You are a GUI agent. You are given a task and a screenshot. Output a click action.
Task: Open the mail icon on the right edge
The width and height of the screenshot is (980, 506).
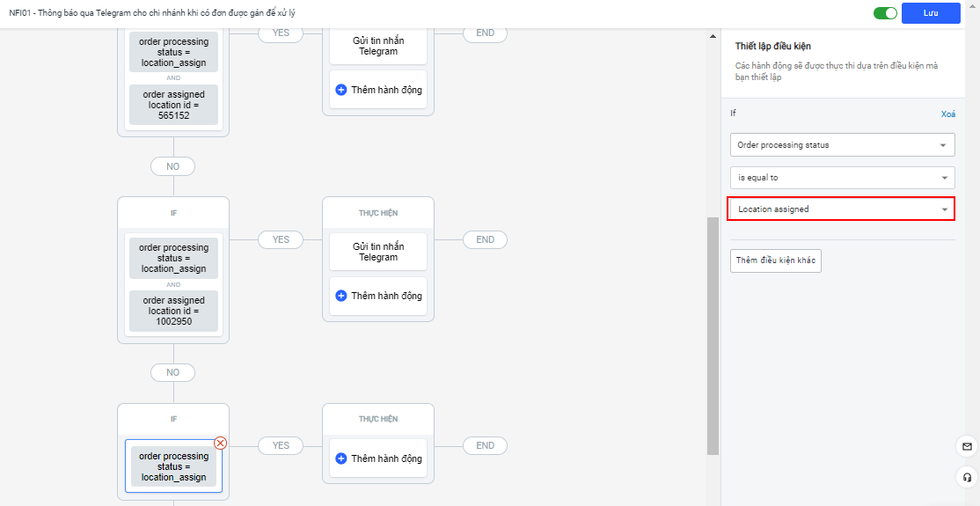(x=967, y=447)
